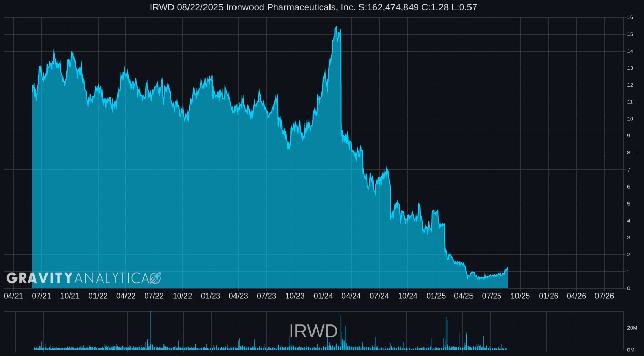644x356 pixels.
Task: Click the 10/23 date axis label
Action: point(295,296)
